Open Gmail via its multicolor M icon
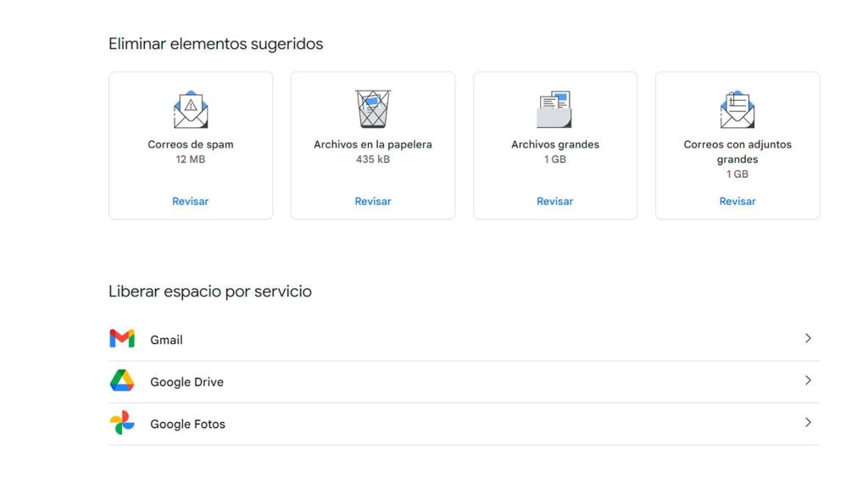868x488 pixels. tap(121, 338)
